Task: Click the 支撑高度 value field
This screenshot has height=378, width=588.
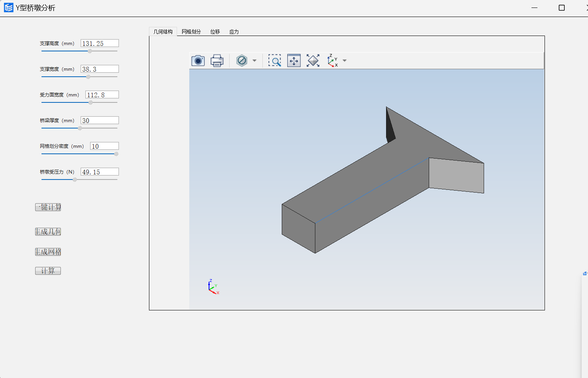Action: click(100, 43)
